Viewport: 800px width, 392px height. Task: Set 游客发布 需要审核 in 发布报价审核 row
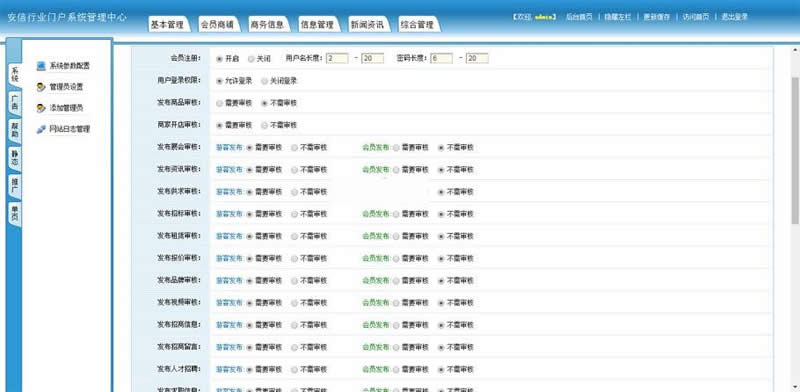pyautogui.click(x=249, y=258)
